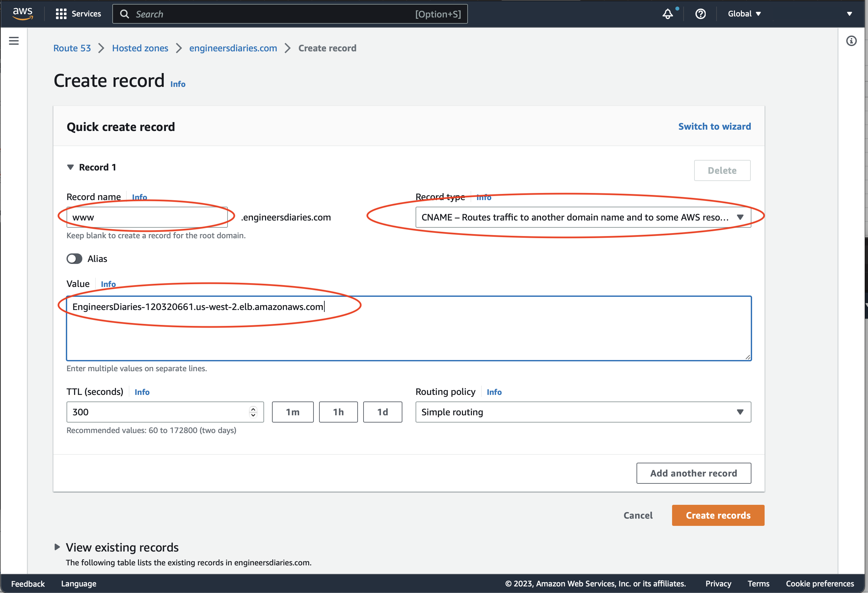This screenshot has height=593, width=868.
Task: Open Value Info link
Action: pos(108,284)
